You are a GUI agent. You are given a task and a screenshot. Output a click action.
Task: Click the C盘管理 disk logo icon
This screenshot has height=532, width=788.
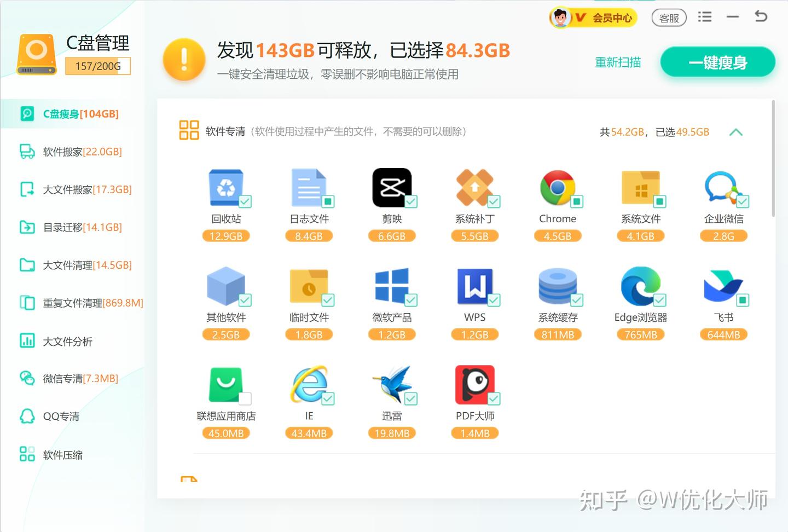point(37,54)
